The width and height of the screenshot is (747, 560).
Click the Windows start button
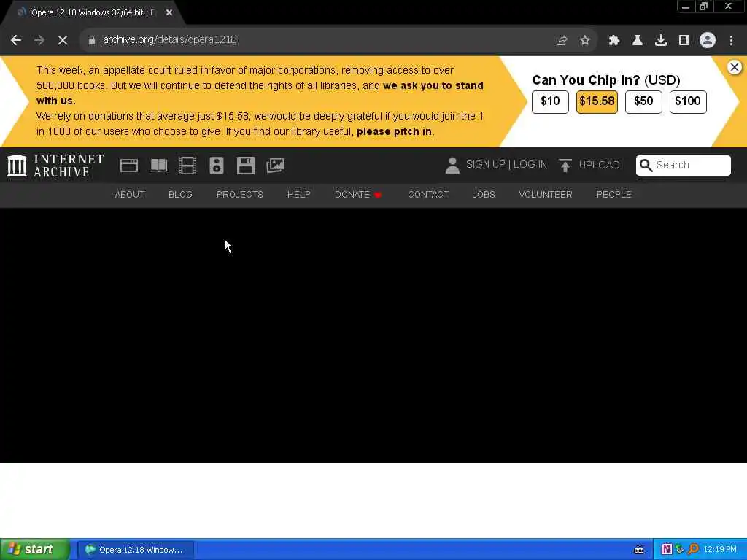(34, 550)
